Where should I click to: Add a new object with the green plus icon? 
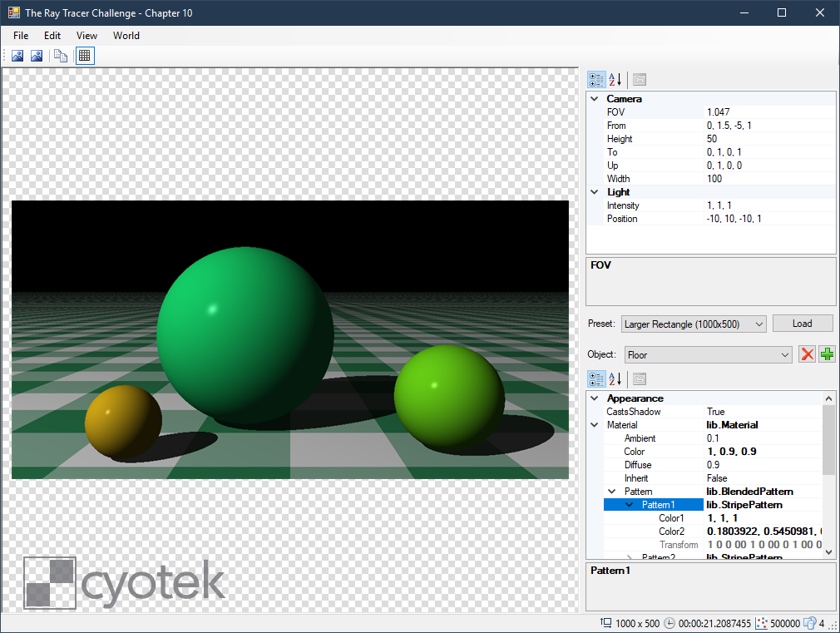(827, 354)
